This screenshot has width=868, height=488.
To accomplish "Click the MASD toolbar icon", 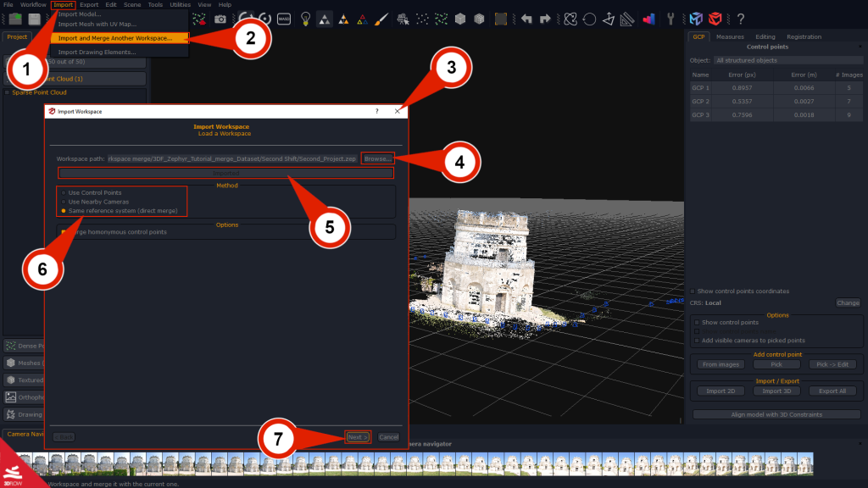I will [x=284, y=19].
